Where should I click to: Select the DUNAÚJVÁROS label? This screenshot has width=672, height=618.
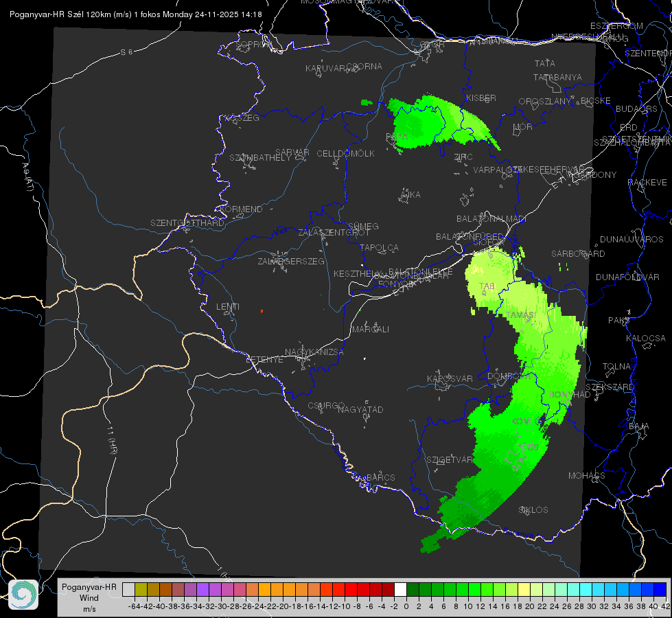pyautogui.click(x=632, y=240)
